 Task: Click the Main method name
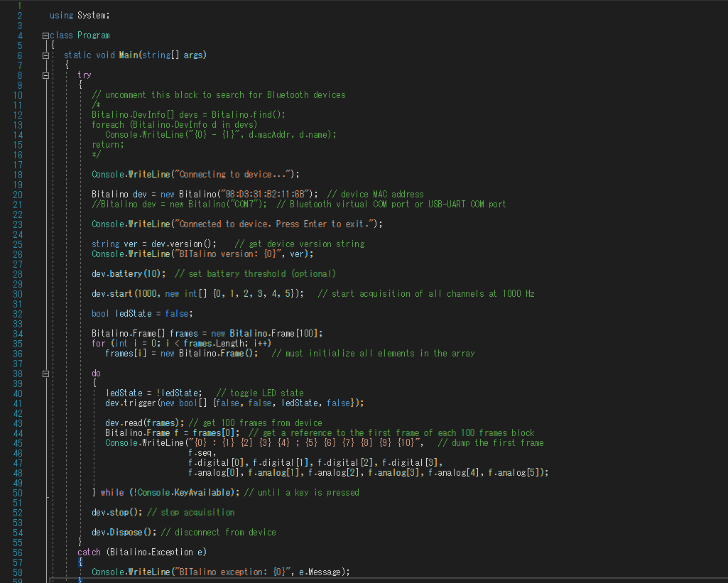(129, 55)
